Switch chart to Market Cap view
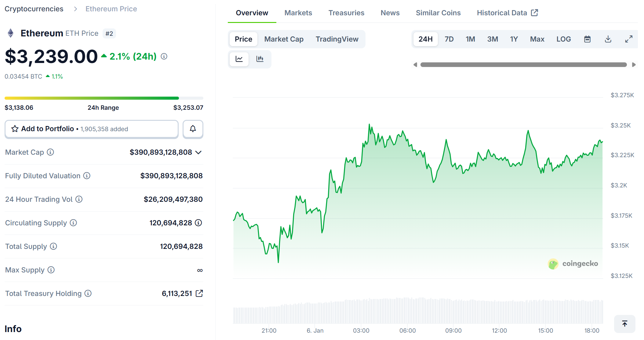Viewport: 644px width, 340px height. (x=284, y=39)
